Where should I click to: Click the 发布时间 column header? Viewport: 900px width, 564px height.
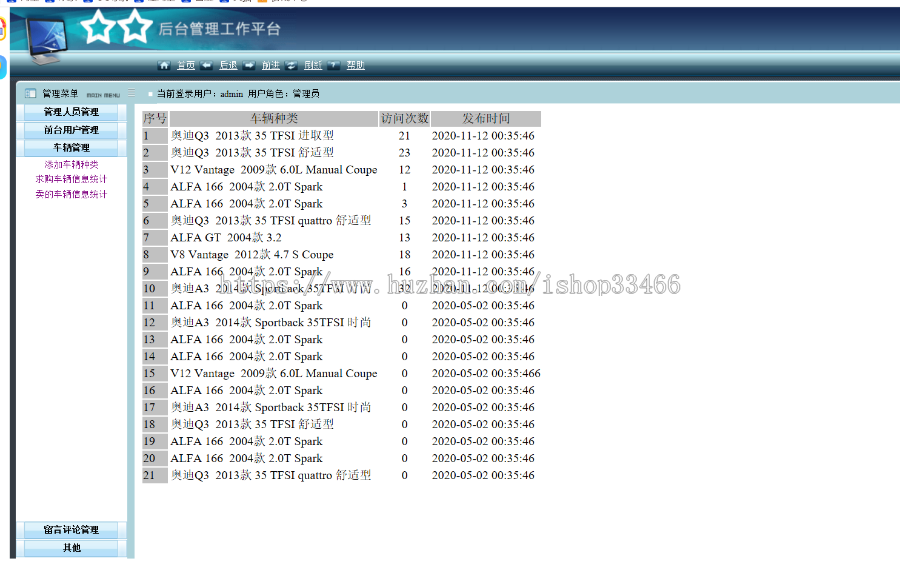486,119
